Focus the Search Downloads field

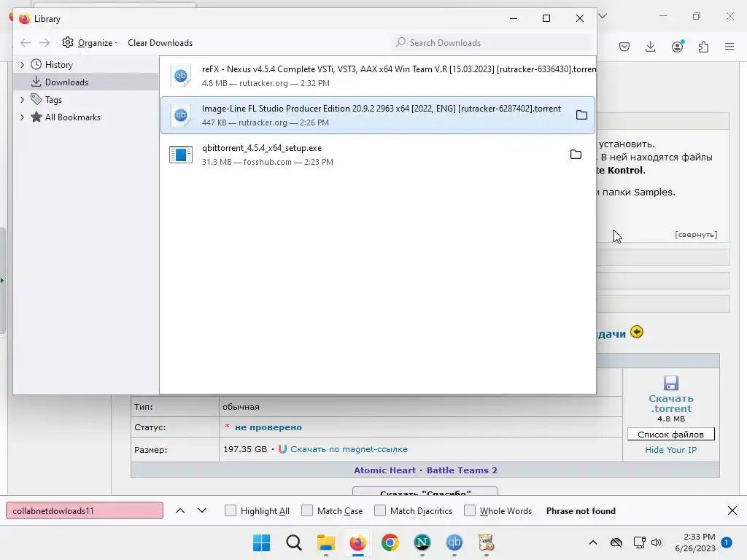tap(492, 43)
